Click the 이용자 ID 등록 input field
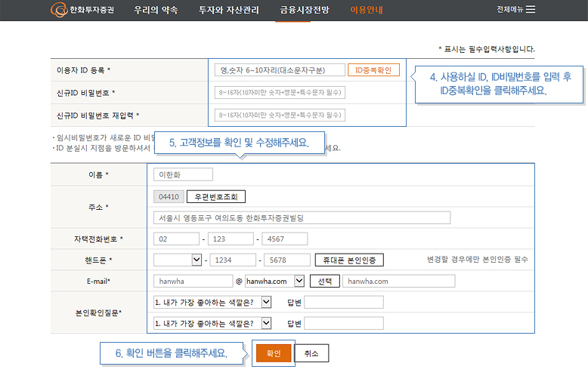Viewport: 588px width, 391px height. (280, 70)
